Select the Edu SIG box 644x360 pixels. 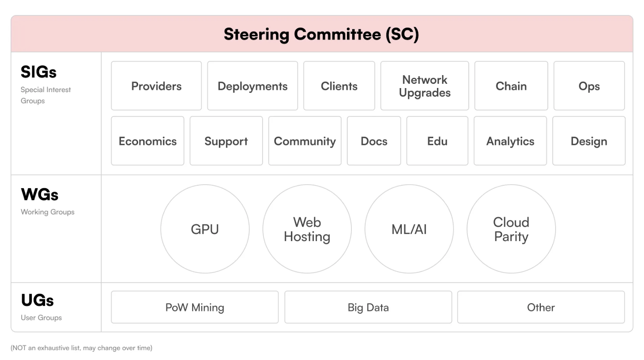coord(437,141)
